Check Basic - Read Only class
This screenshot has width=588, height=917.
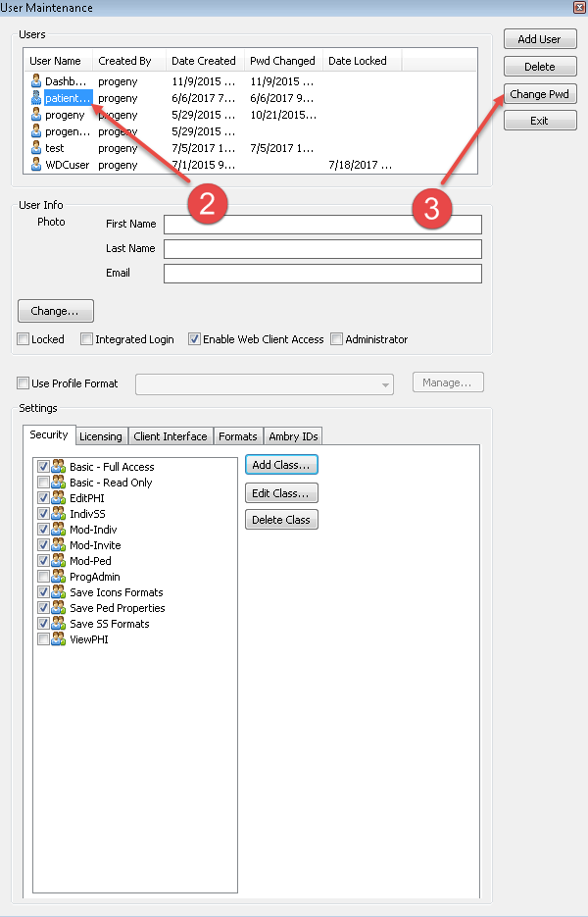point(43,482)
